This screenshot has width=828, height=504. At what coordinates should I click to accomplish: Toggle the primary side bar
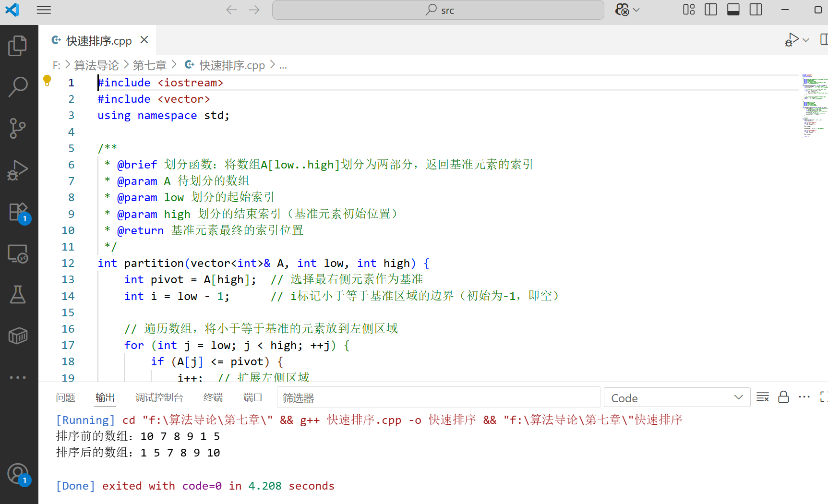tap(711, 10)
